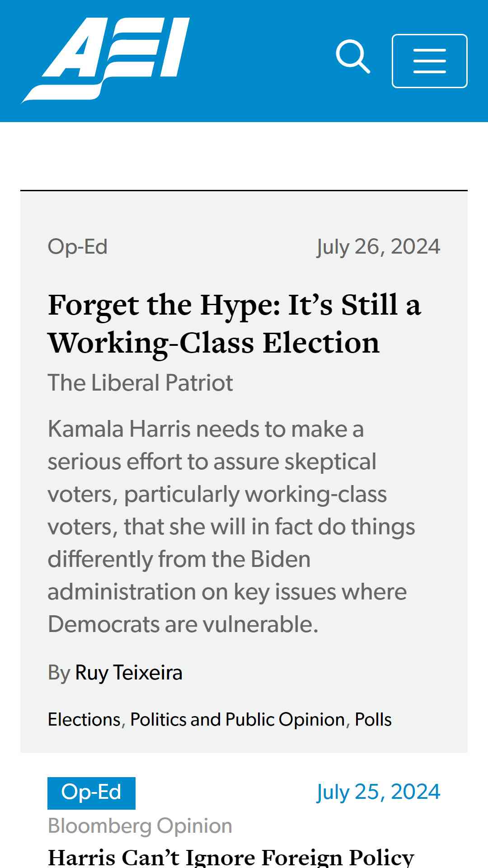The height and width of the screenshot is (868, 488).
Task: Click Bloomberg Opinion source label
Action: 140,826
